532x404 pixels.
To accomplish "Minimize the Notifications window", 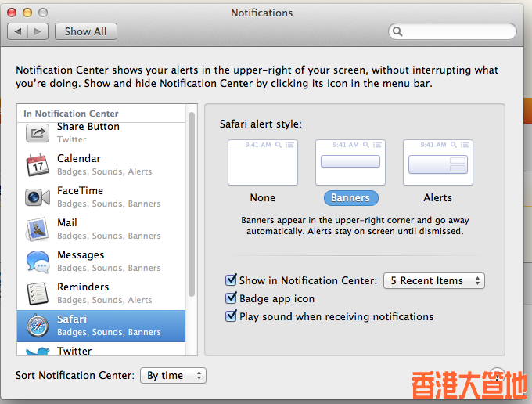I will [x=27, y=13].
